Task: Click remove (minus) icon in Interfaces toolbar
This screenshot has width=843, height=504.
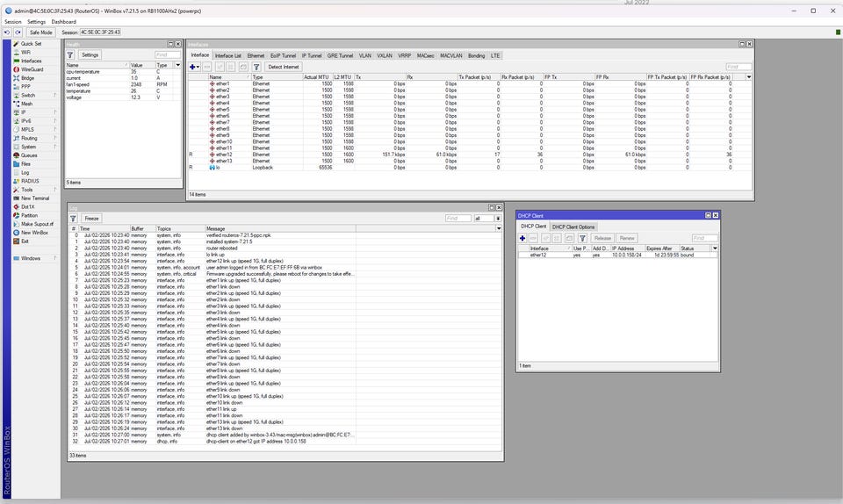Action: [207, 67]
